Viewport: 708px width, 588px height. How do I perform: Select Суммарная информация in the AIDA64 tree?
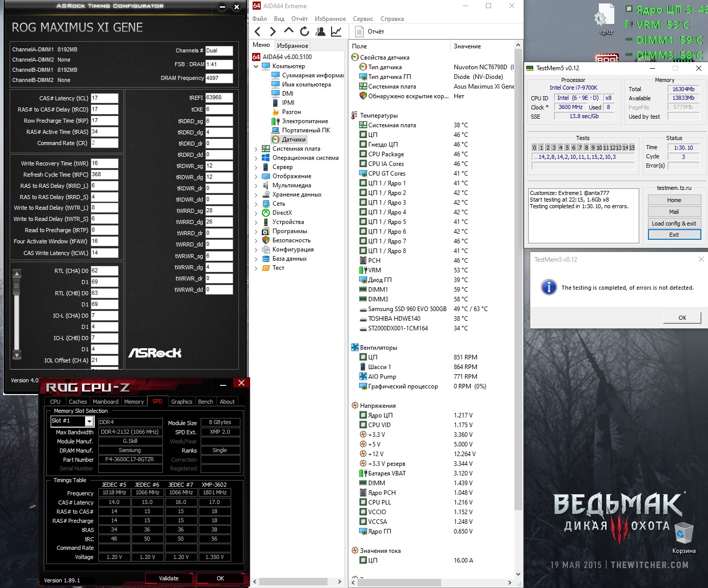pos(308,75)
